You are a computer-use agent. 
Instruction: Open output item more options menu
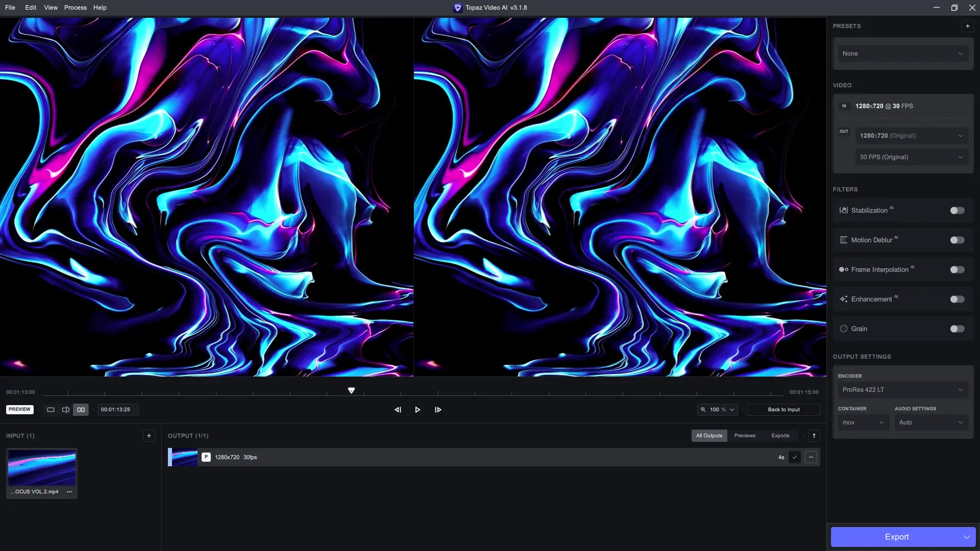[x=811, y=457]
